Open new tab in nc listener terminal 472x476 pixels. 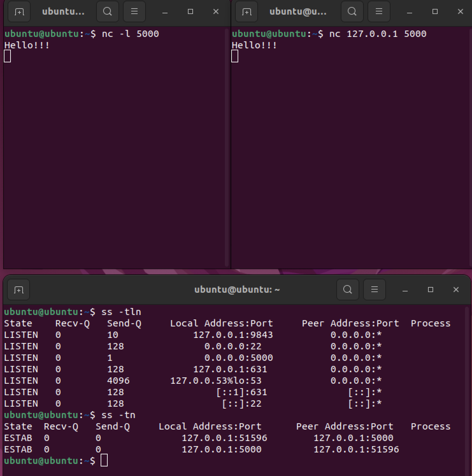[19, 12]
